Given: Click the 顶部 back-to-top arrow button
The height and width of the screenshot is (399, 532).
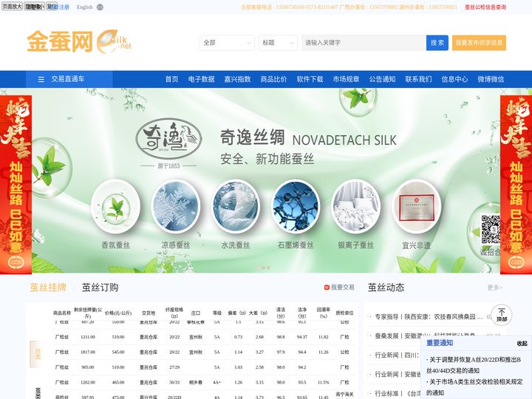Looking at the screenshot, I should (502, 316).
